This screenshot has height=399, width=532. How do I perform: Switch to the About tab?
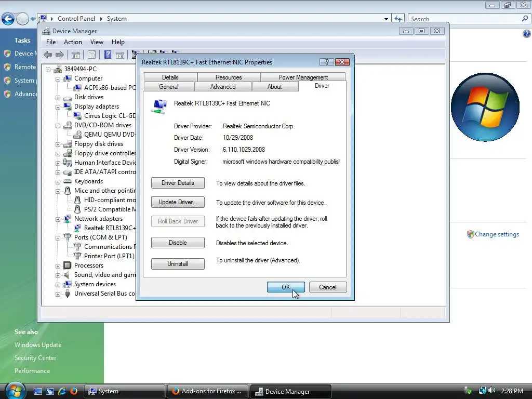tap(274, 87)
